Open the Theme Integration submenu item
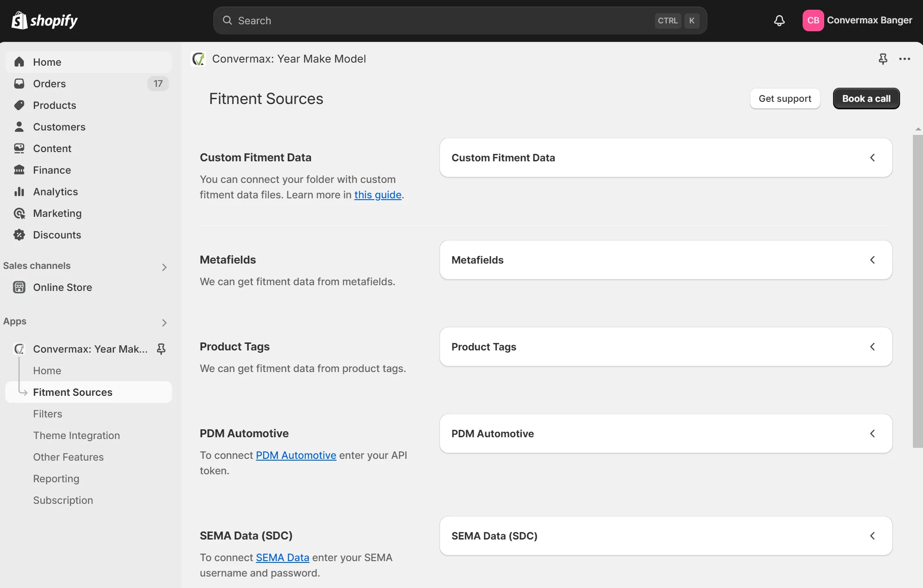The image size is (923, 588). click(76, 435)
